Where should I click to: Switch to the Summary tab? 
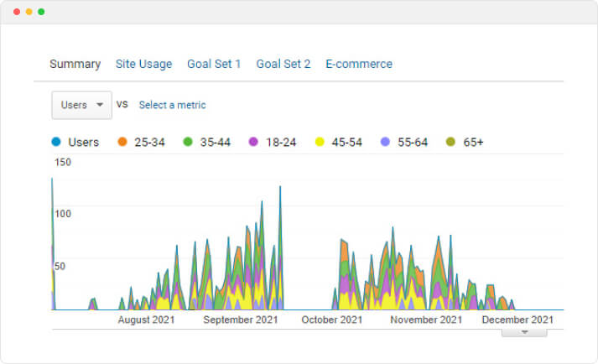pos(75,64)
